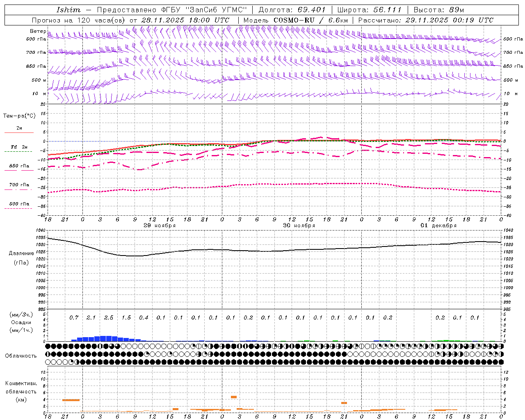Click the precipitation total "0.4"
Image resolution: width=525 pixels, height=420 pixels.
(144, 318)
